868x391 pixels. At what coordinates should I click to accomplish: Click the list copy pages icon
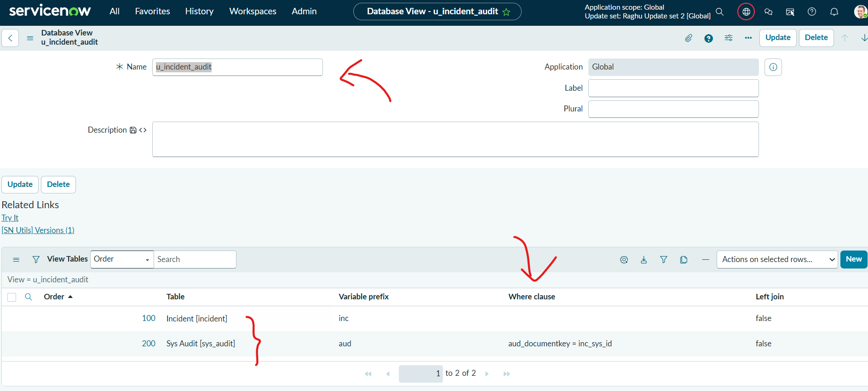pyautogui.click(x=684, y=260)
